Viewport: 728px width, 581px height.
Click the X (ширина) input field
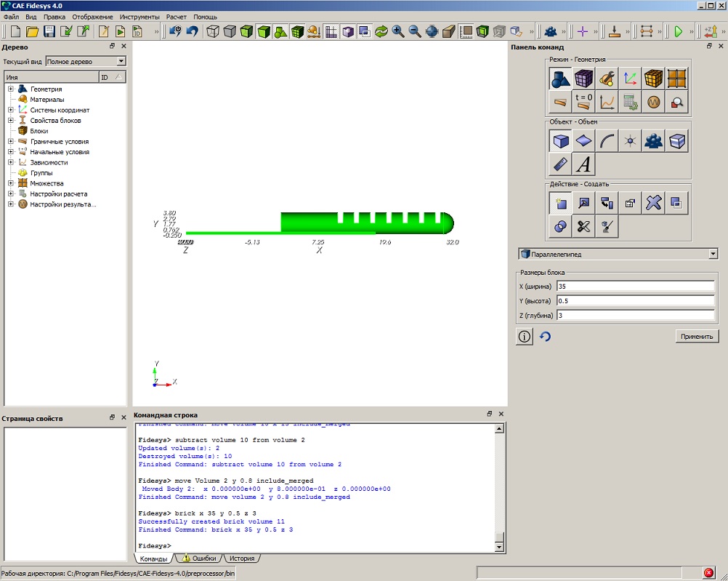636,286
